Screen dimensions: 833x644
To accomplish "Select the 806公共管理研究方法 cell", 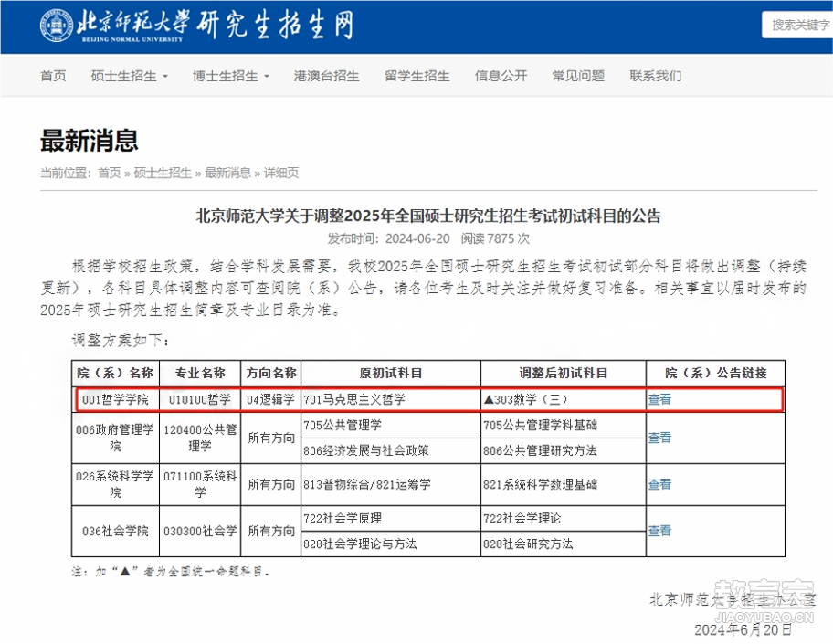I will pyautogui.click(x=564, y=450).
